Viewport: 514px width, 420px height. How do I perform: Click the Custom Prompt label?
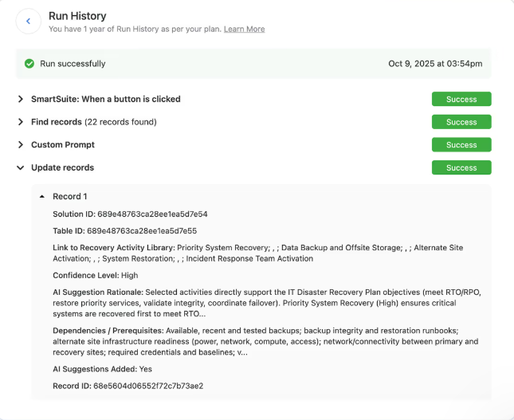[x=63, y=144]
